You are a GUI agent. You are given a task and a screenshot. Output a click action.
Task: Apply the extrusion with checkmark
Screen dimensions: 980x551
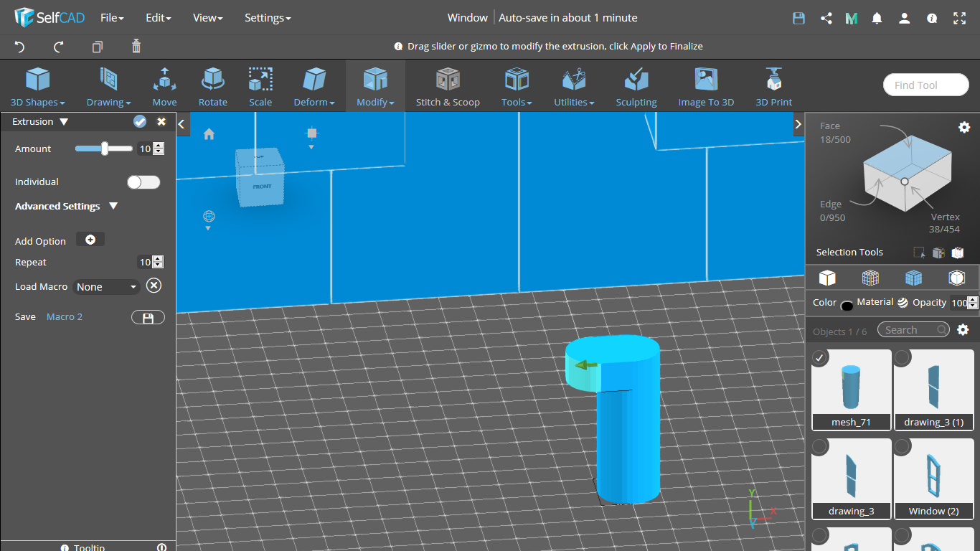(x=140, y=121)
